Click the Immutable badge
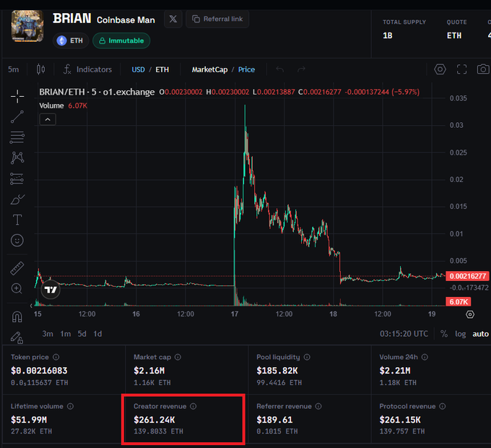Screen dimensions: 491x448 click(121, 40)
